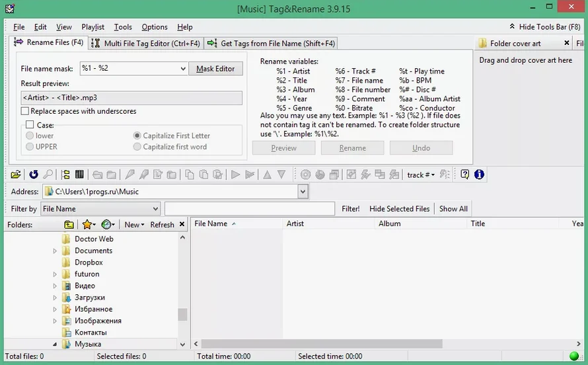The width and height of the screenshot is (588, 365).
Task: Collapse the Музыка folder node
Action: coord(55,344)
